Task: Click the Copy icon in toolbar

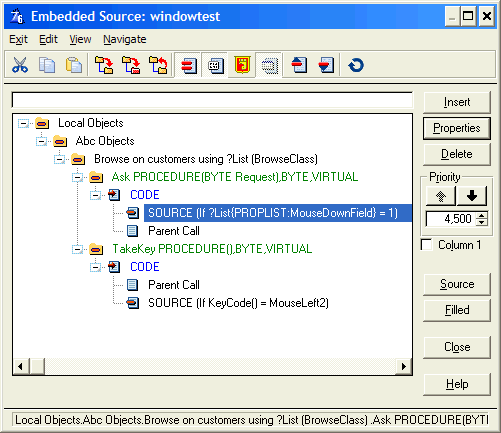Action: click(47, 65)
